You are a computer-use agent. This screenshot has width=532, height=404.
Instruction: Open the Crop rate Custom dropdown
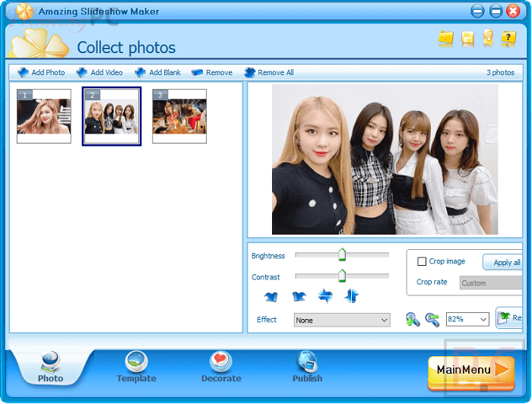click(x=491, y=283)
